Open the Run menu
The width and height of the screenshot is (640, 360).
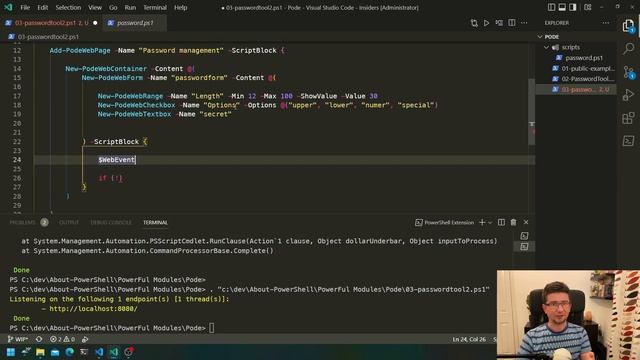130,7
